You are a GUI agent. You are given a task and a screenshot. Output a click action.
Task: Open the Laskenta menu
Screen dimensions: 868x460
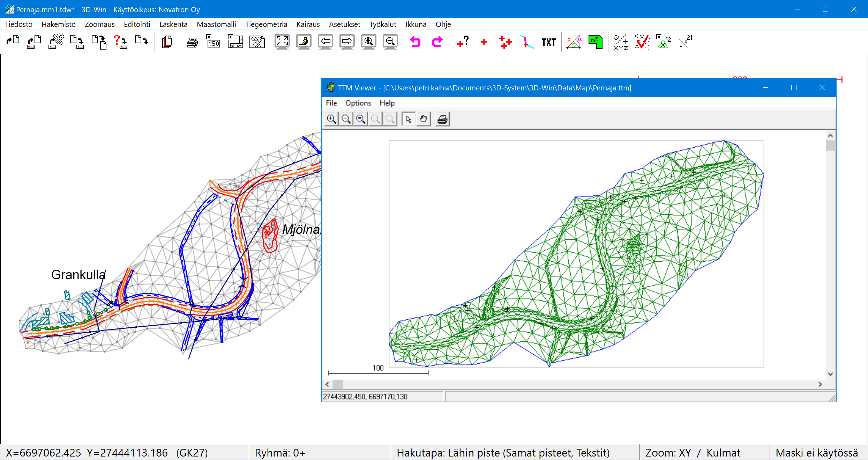[173, 24]
